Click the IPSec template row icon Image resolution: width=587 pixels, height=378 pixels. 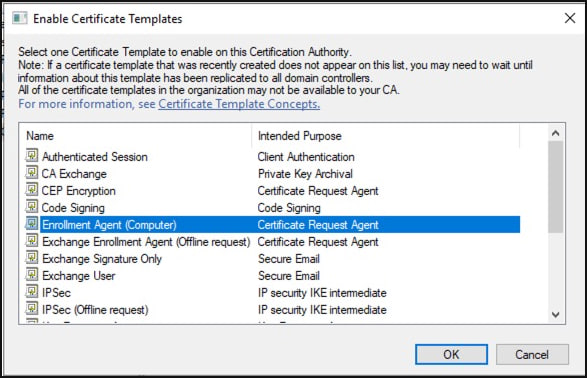pos(32,292)
